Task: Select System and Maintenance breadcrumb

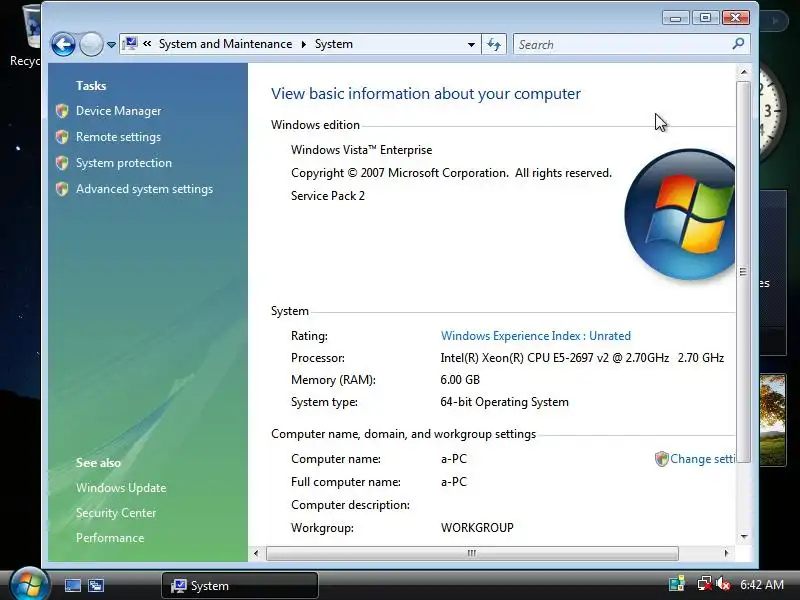Action: [226, 44]
